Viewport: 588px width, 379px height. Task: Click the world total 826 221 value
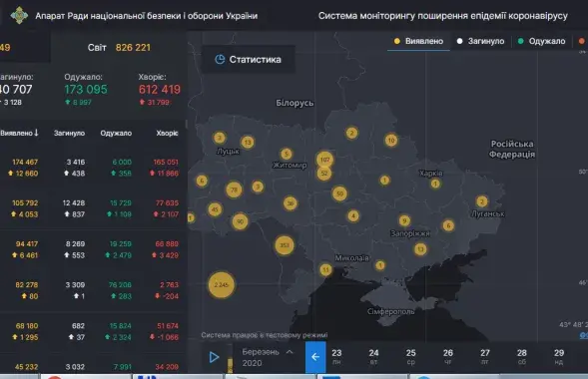[x=133, y=48]
